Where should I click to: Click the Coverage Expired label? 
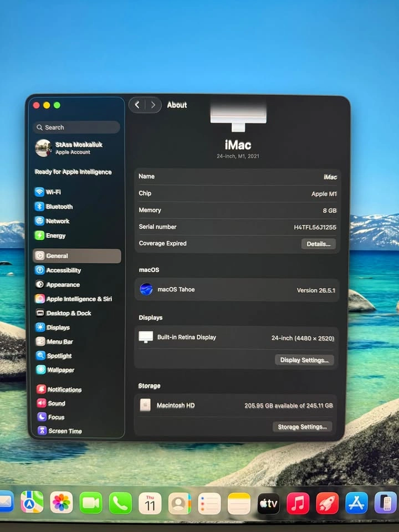pos(162,243)
